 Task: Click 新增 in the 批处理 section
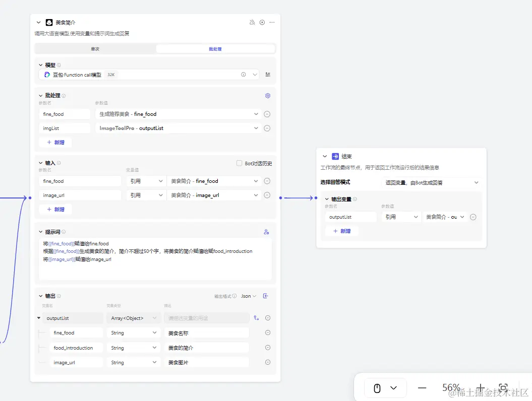tap(55, 143)
